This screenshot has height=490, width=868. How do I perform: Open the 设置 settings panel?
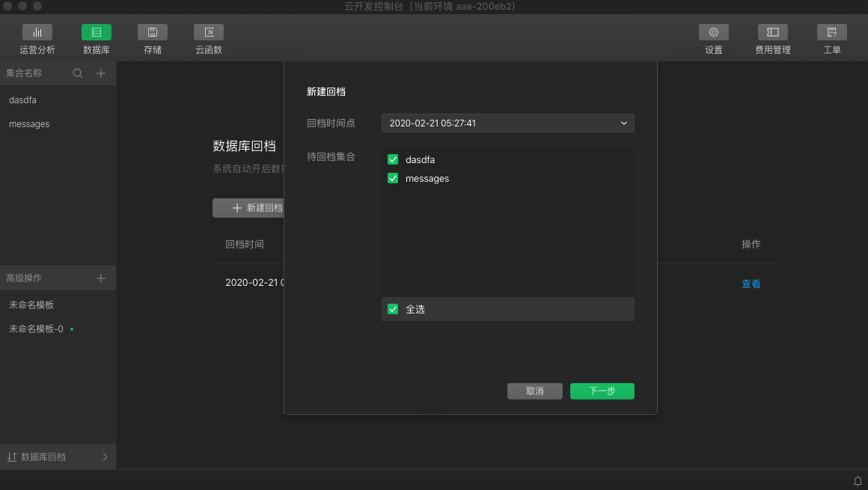click(x=713, y=39)
